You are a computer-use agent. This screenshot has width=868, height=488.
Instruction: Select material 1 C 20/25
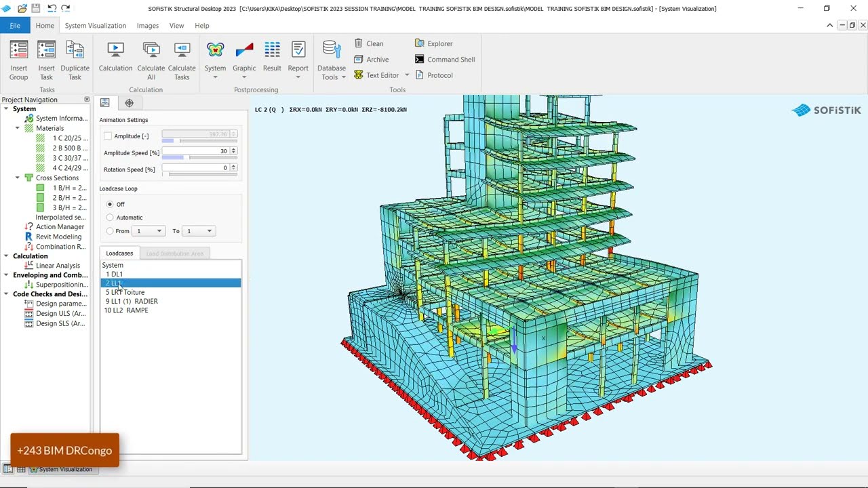(62, 138)
